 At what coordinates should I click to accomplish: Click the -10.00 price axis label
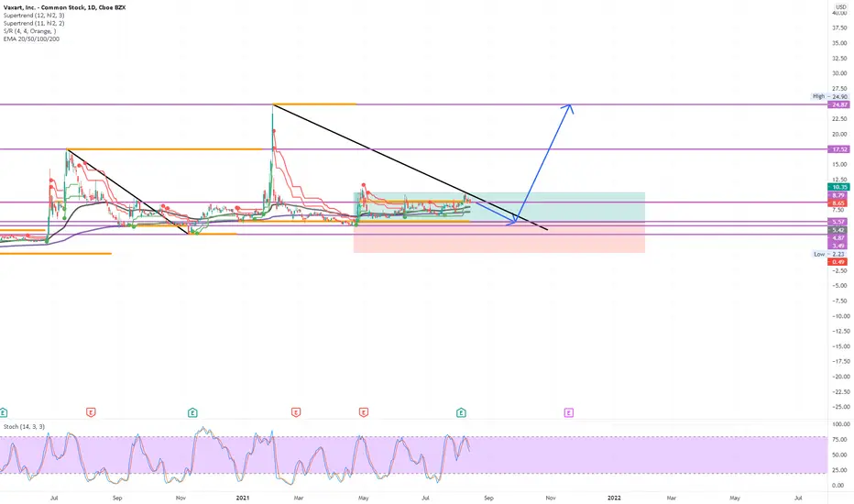click(840, 316)
